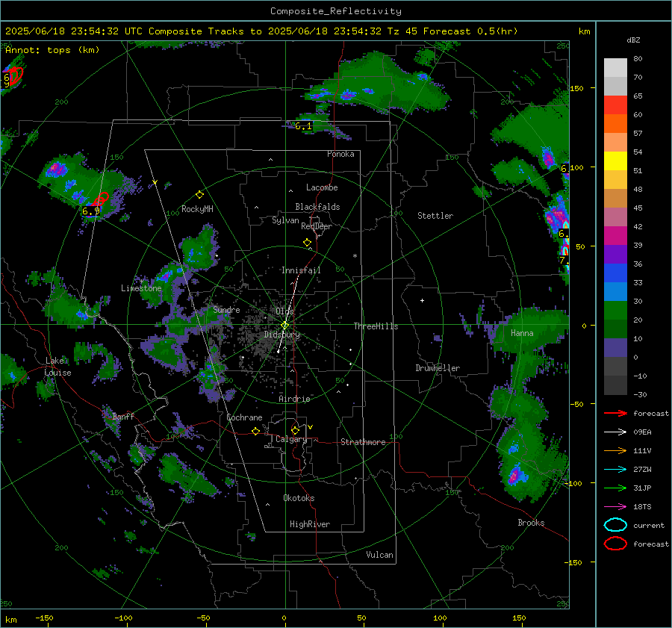Screen dimensions: 672x628
Task: Click the UTC Composite Tracks timestamp header
Action: pyautogui.click(x=261, y=31)
